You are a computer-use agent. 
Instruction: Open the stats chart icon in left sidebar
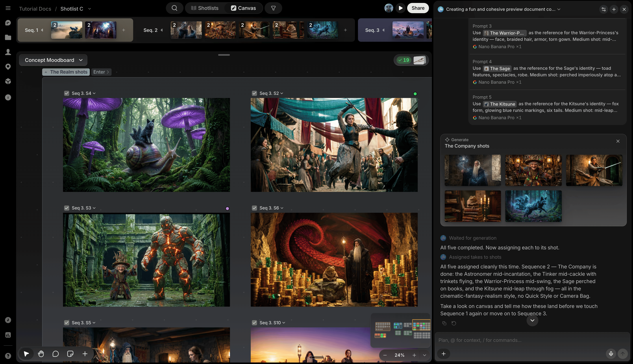pos(8,335)
